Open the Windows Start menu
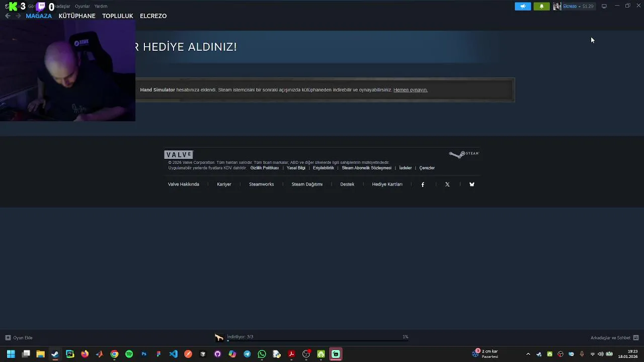 pyautogui.click(x=11, y=354)
